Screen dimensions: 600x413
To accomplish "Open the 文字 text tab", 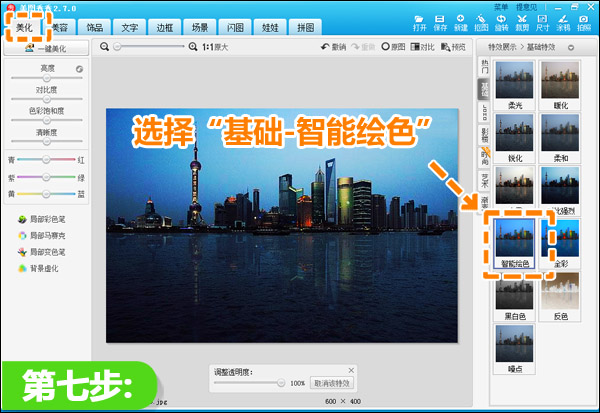I will coord(130,28).
